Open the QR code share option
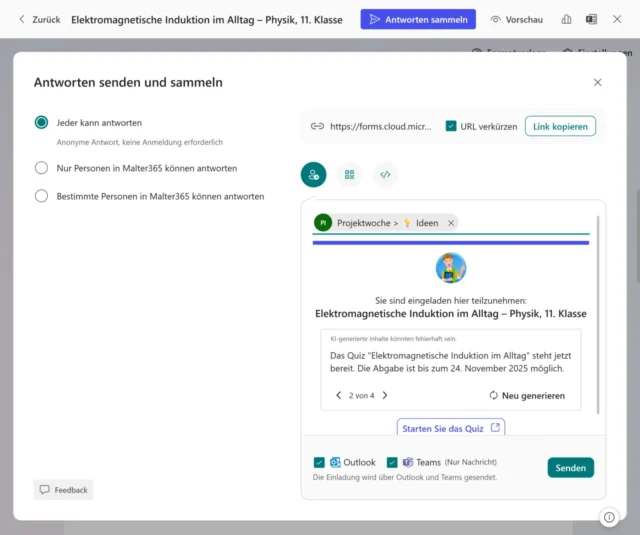640x535 pixels. coord(349,175)
